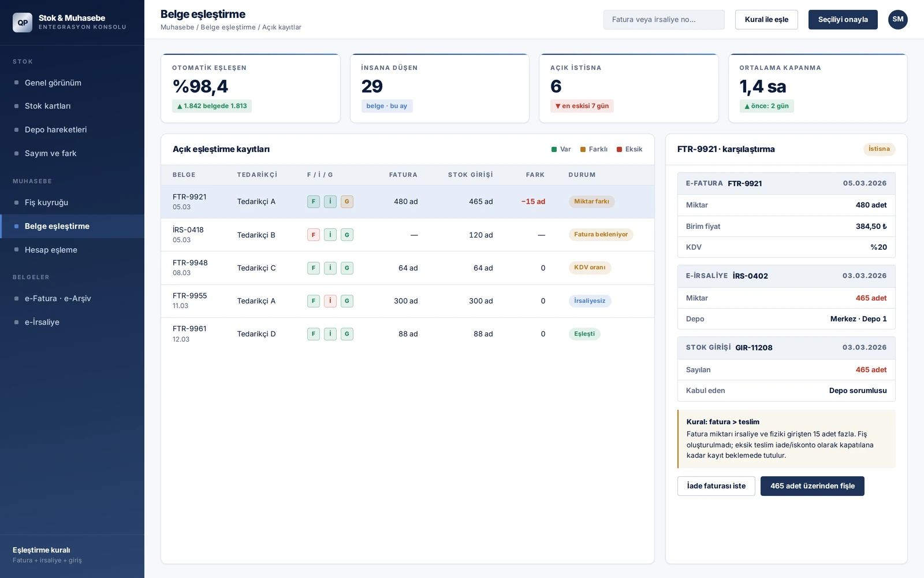This screenshot has height=578, width=924.
Task: Click the F badge in FTR-9961 row
Action: 314,334
